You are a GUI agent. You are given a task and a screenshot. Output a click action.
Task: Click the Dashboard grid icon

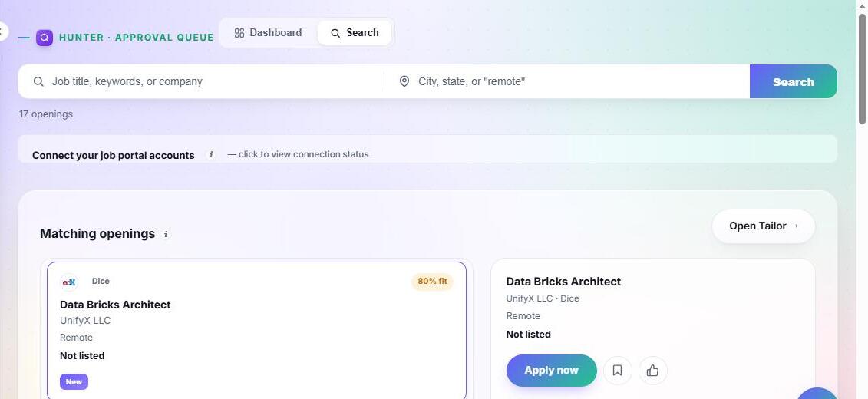coord(239,33)
